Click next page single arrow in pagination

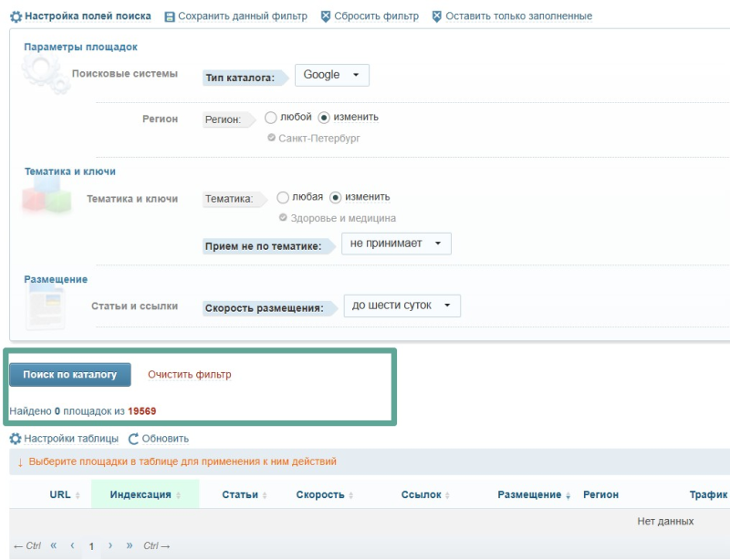click(110, 545)
